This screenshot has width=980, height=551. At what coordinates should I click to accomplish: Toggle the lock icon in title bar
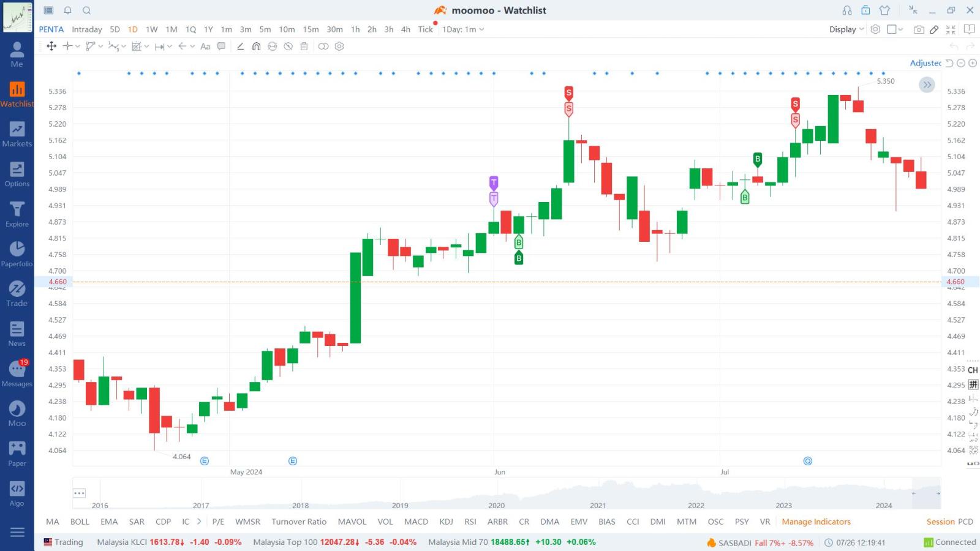(865, 10)
